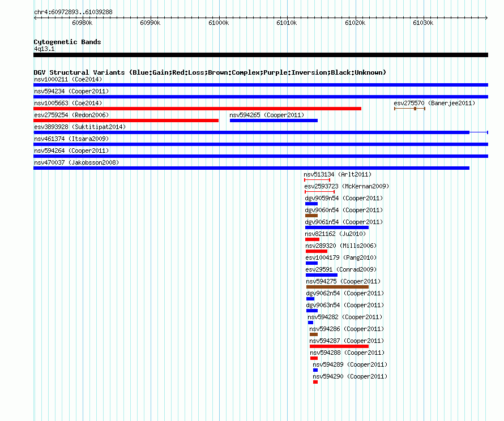Open esv29591 (Conrad2009) label

341,269
